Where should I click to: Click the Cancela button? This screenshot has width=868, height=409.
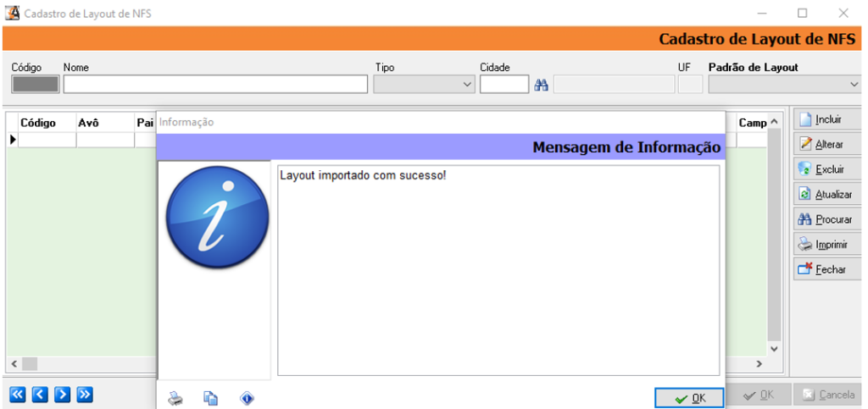point(829,395)
